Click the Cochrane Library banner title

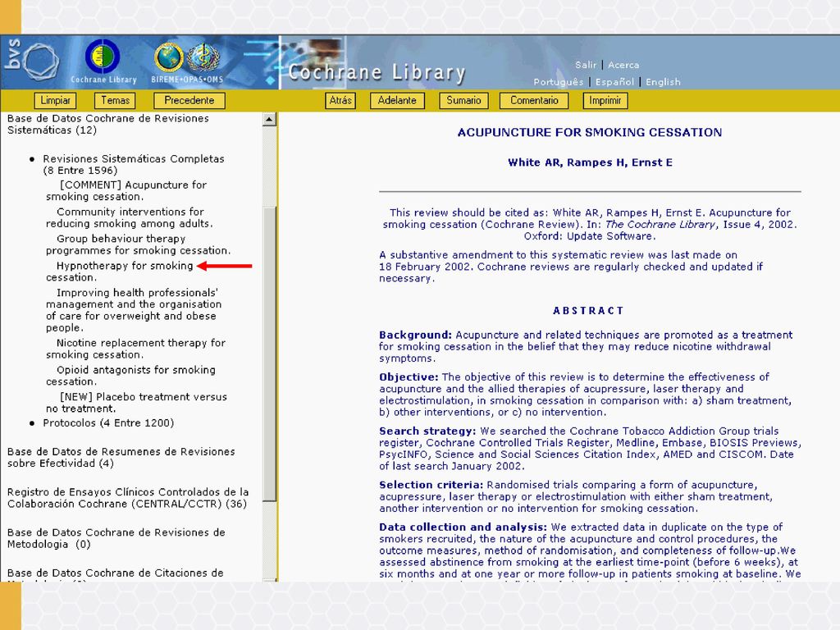[x=377, y=72]
